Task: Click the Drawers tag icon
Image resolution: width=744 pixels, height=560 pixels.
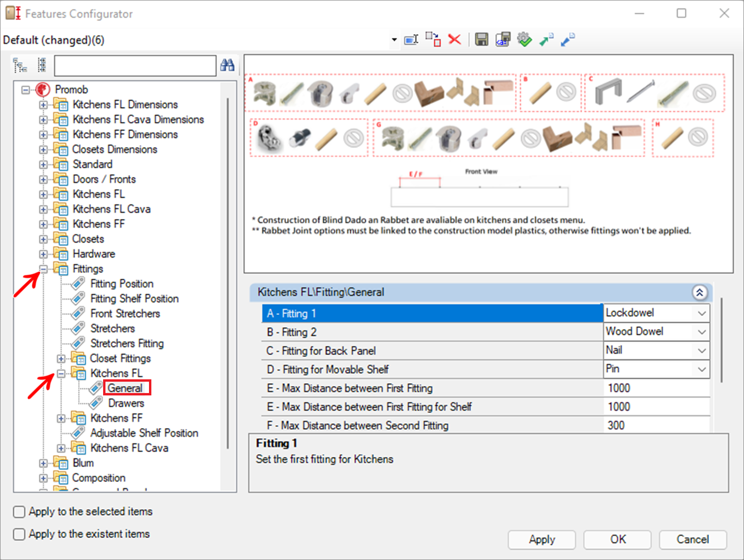Action: pos(96,403)
